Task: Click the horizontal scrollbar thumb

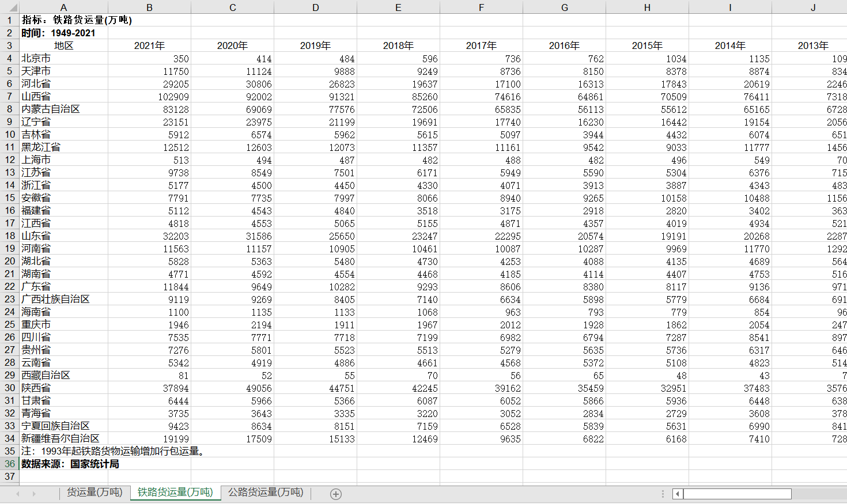Action: tap(737, 494)
